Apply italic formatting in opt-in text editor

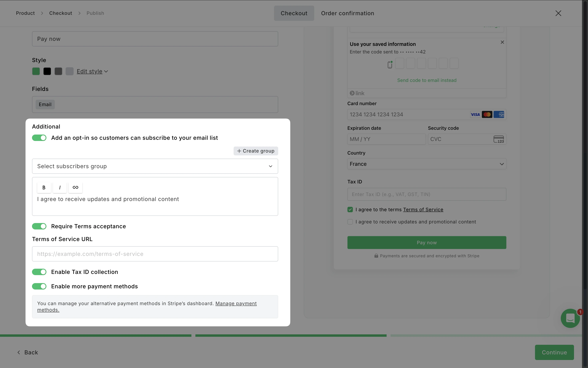click(60, 187)
